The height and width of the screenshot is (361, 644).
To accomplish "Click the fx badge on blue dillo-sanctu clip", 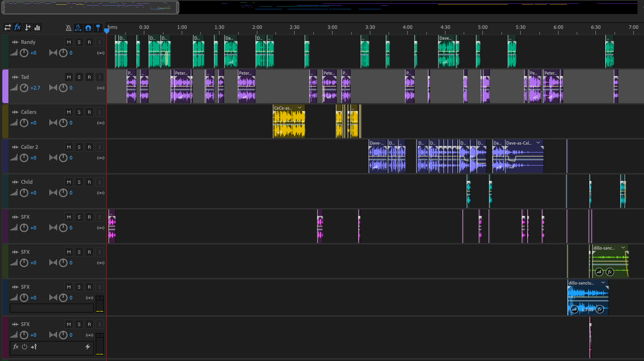I will point(600,309).
